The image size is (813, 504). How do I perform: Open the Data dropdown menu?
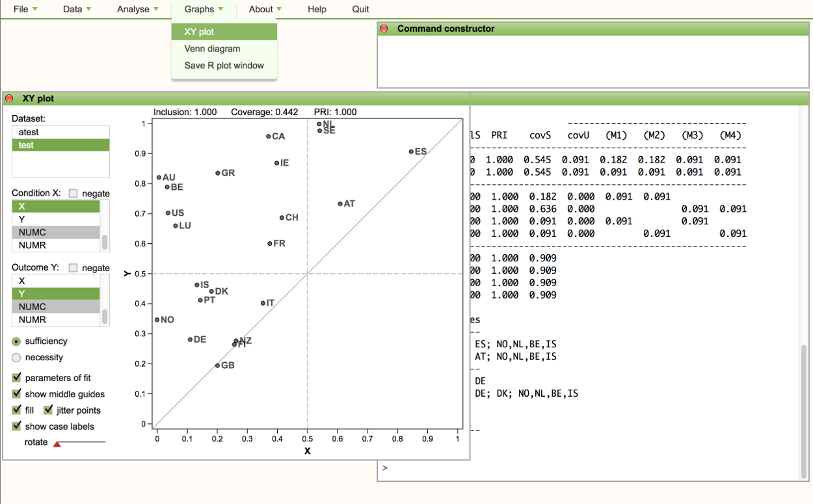77,9
